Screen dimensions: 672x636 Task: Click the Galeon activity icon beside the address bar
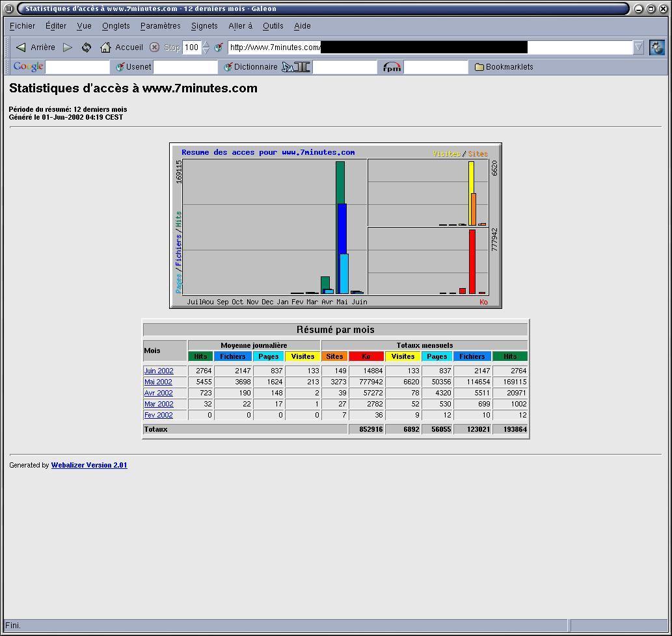[x=656, y=47]
